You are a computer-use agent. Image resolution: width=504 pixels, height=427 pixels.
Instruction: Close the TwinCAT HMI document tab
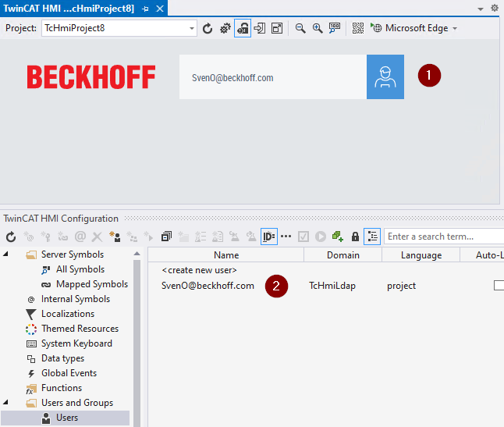pyautogui.click(x=160, y=9)
